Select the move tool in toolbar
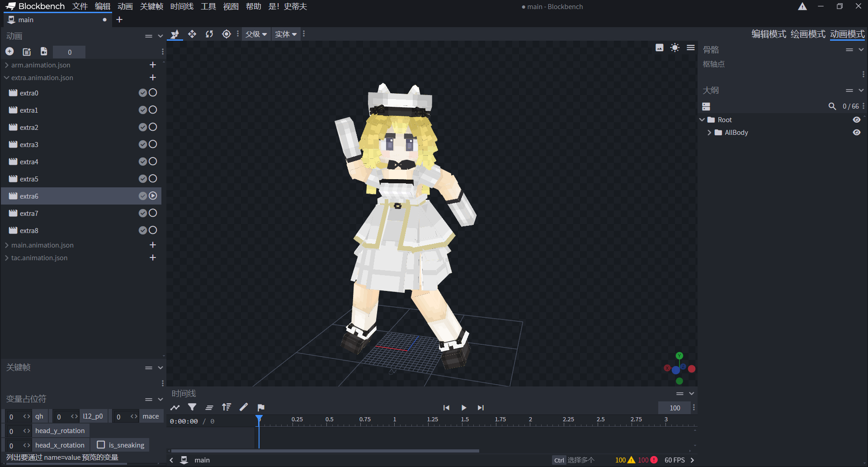Image resolution: width=868 pixels, height=467 pixels. 192,34
